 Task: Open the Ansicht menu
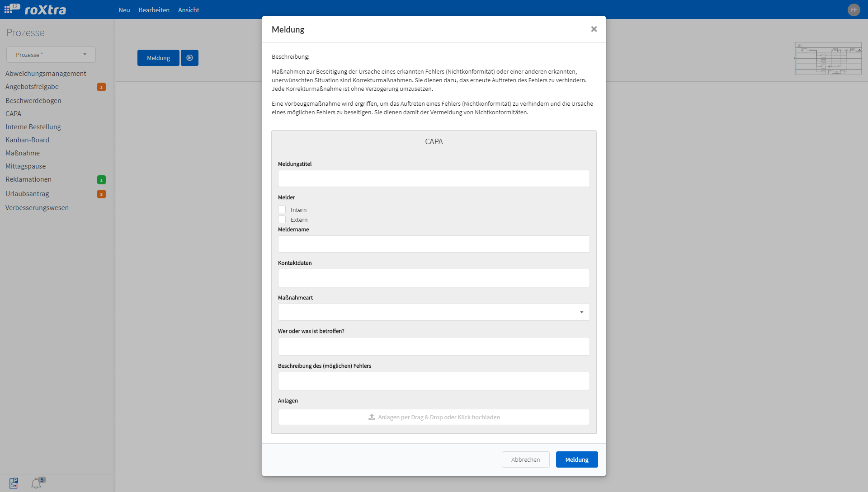tap(188, 9)
